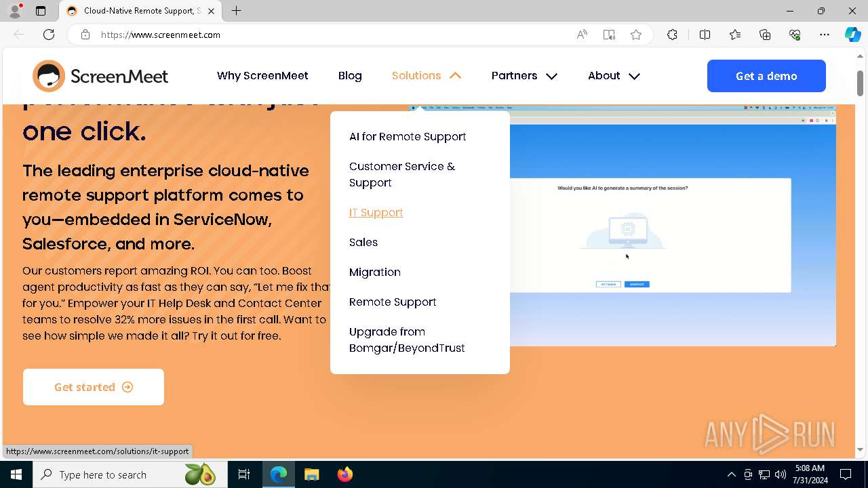The image size is (868, 488).
Task: Click the browser back arrow
Action: coord(19,35)
